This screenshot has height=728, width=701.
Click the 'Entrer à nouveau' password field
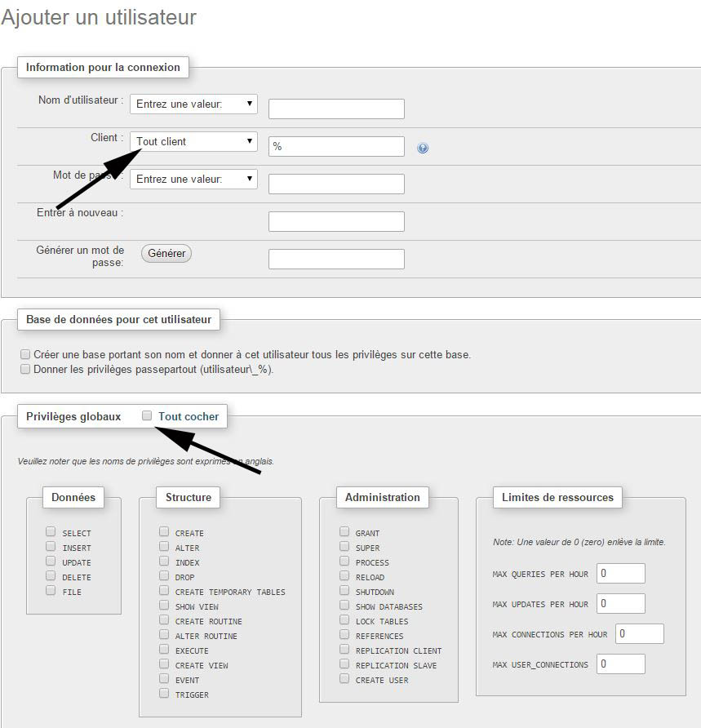point(336,222)
